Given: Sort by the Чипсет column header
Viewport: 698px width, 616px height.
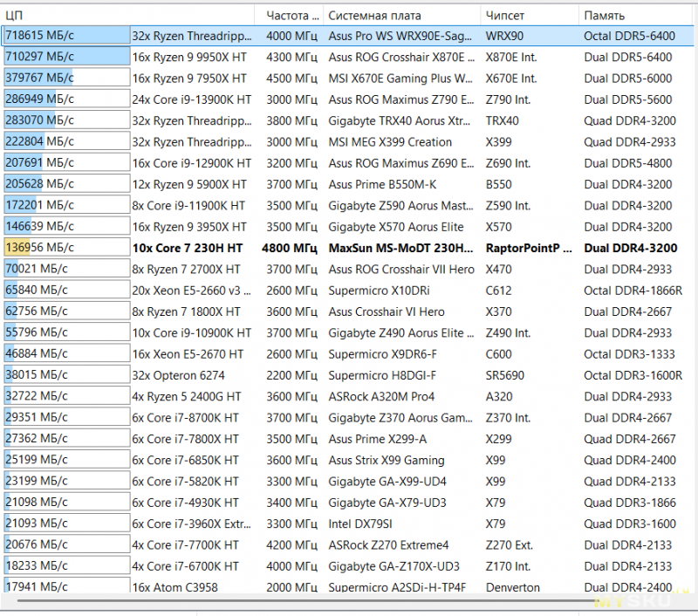Looking at the screenshot, I should pos(530,16).
